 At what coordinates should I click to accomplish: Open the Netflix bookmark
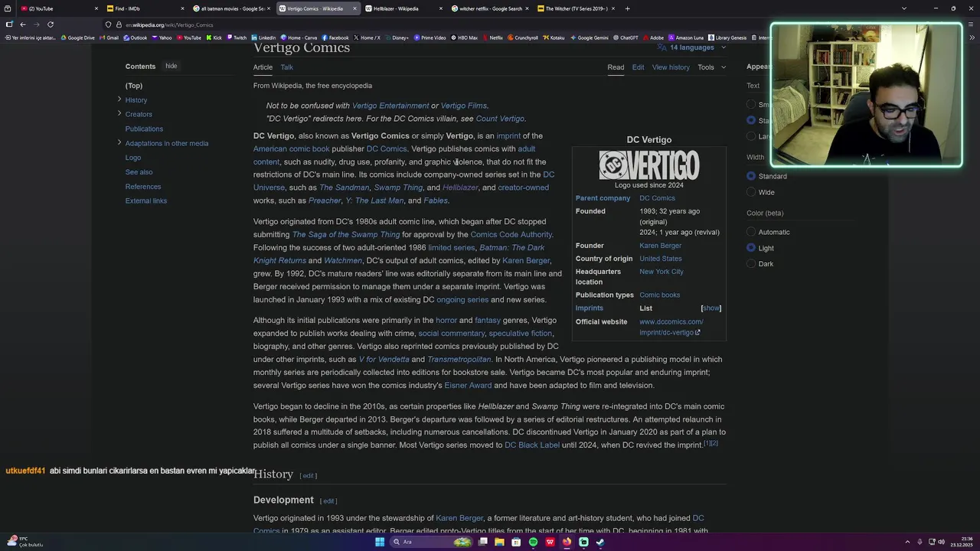tap(492, 37)
